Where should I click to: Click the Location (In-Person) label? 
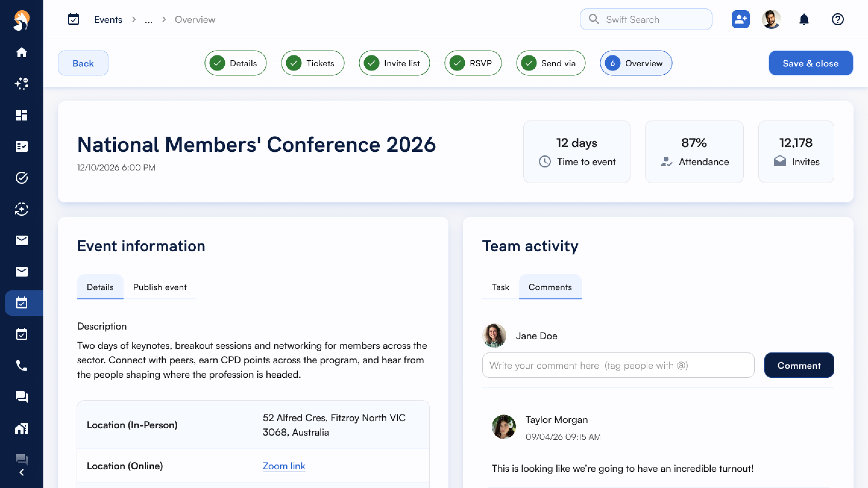coord(132,425)
